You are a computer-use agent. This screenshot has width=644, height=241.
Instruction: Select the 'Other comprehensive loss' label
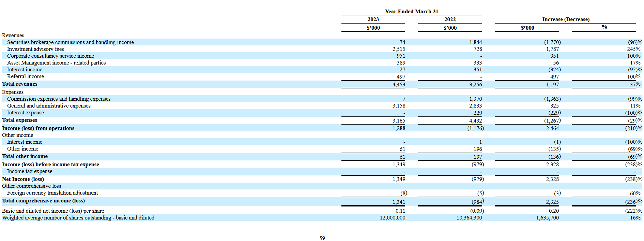(31, 186)
